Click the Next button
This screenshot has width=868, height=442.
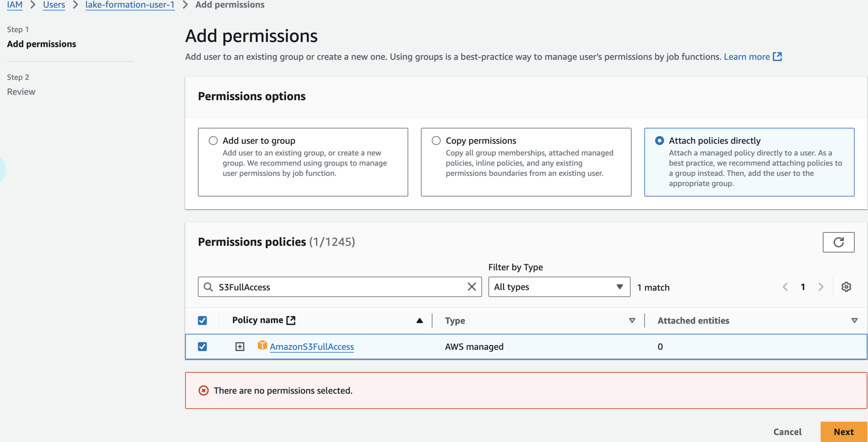[x=843, y=432]
